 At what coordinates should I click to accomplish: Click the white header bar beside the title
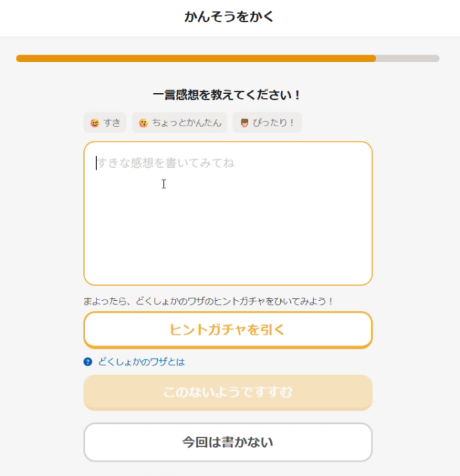[370, 17]
